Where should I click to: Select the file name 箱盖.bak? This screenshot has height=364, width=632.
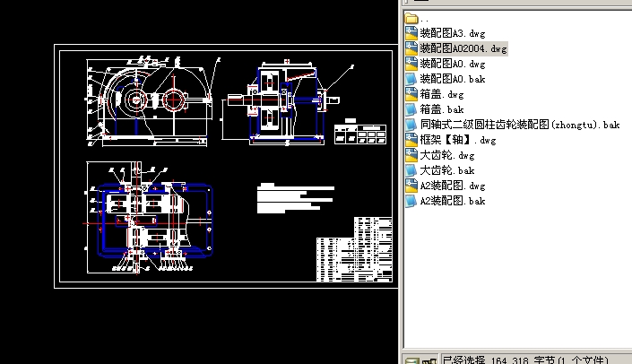pos(442,109)
